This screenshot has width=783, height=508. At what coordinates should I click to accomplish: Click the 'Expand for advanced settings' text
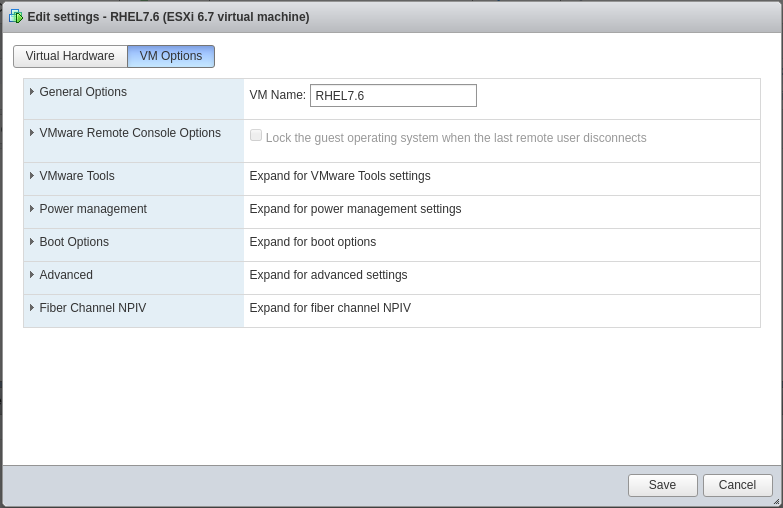pyautogui.click(x=328, y=275)
